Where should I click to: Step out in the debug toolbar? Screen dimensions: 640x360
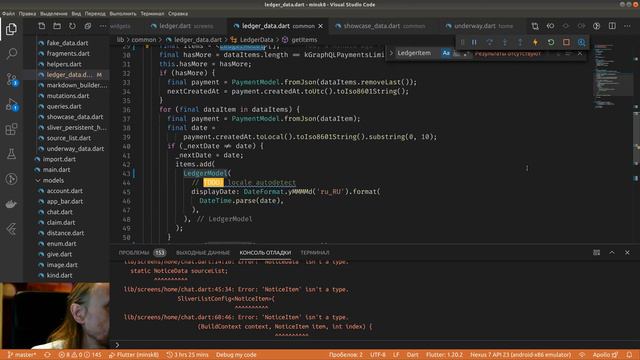[520, 42]
